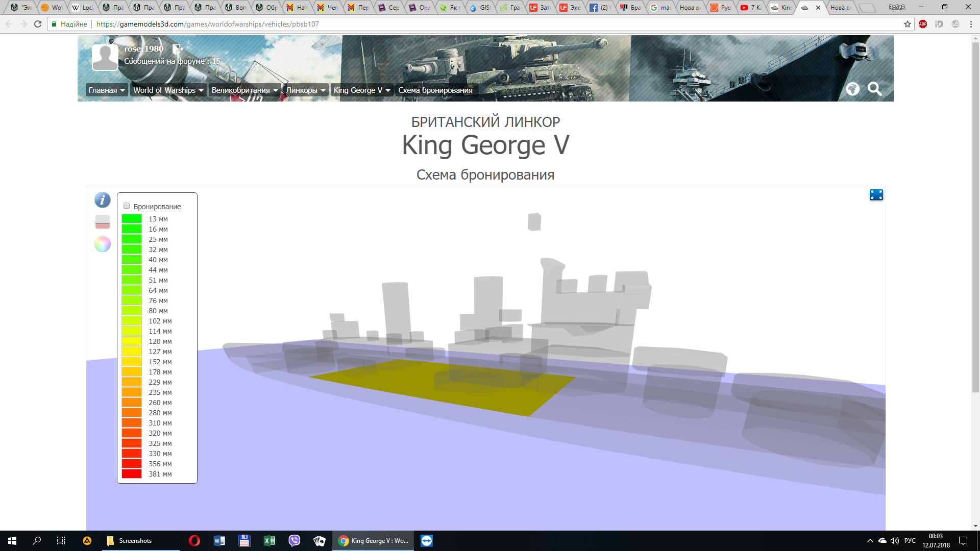Click the roser1980 username link

(x=144, y=49)
